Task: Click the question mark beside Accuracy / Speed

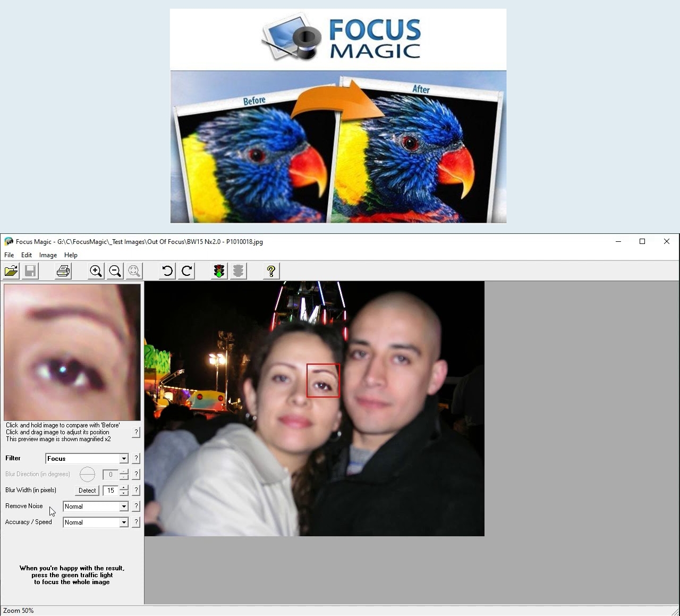Action: pyautogui.click(x=136, y=522)
